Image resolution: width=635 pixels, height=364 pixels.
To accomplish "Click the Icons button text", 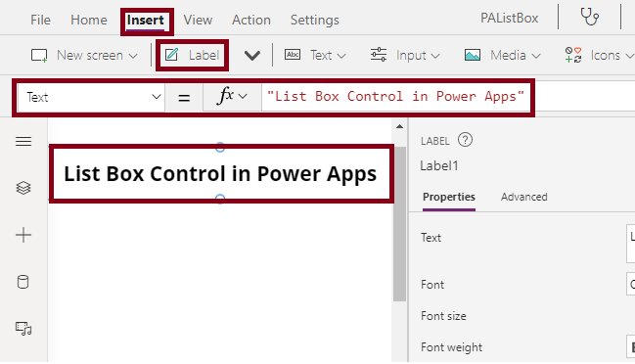I will tap(605, 55).
